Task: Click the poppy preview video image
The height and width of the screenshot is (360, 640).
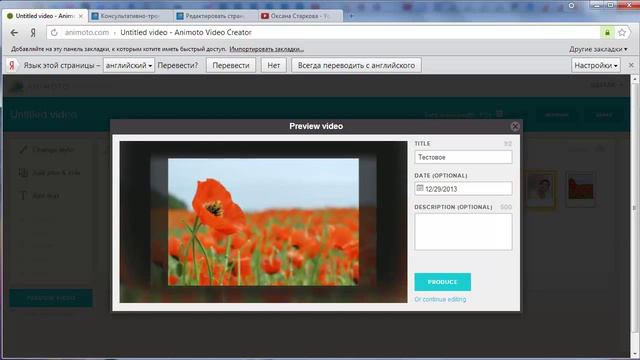Action: (x=263, y=222)
